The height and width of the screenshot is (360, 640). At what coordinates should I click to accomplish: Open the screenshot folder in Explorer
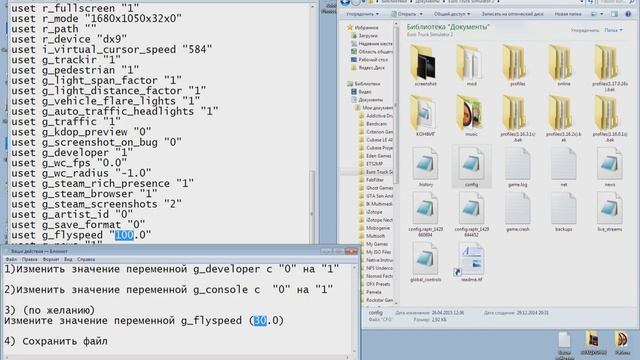[x=425, y=65]
